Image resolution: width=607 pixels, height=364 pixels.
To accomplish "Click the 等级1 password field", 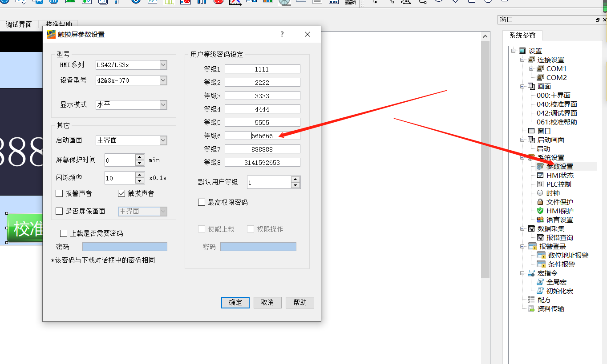I will pyautogui.click(x=263, y=69).
